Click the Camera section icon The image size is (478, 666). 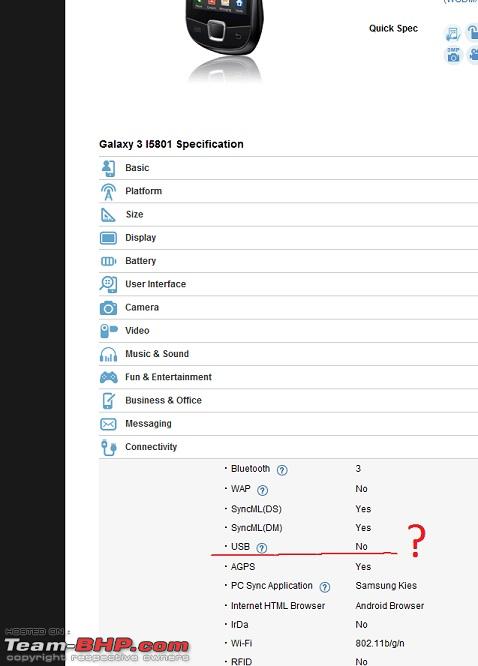pyautogui.click(x=108, y=308)
